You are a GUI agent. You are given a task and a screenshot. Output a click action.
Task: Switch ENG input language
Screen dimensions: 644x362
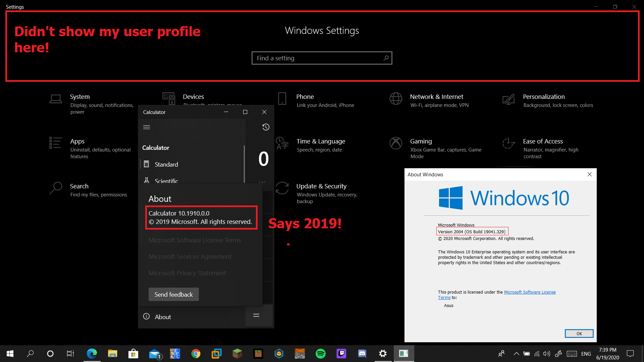coord(586,354)
